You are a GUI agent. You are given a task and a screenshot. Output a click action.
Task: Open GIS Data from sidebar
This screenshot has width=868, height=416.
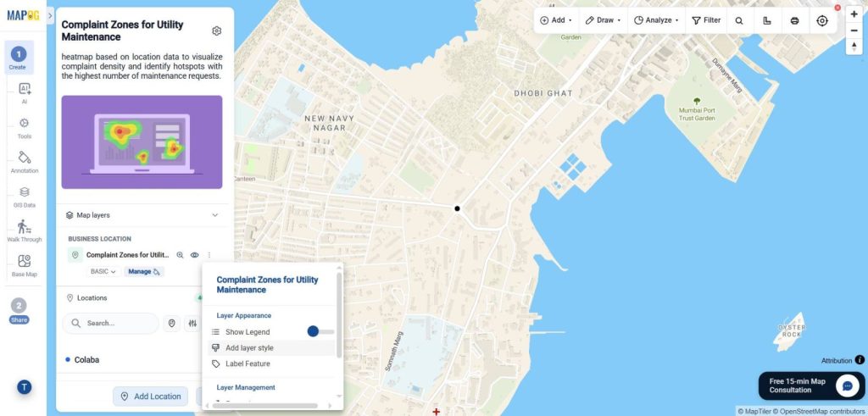click(25, 197)
